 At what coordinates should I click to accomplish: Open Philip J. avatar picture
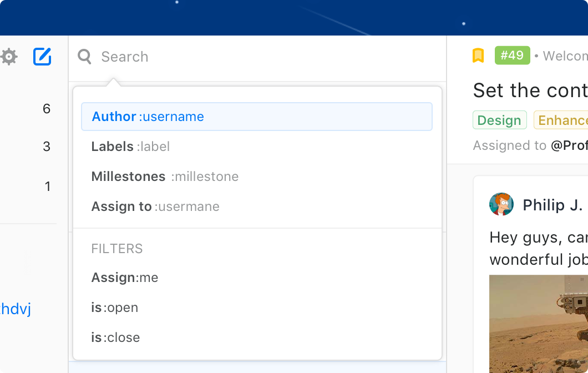pyautogui.click(x=501, y=204)
